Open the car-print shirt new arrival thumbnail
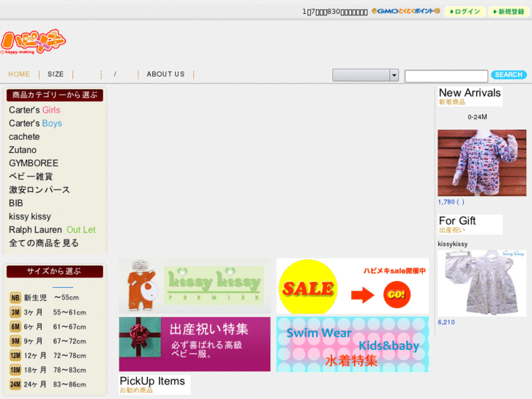The image size is (532, 399). click(x=482, y=163)
